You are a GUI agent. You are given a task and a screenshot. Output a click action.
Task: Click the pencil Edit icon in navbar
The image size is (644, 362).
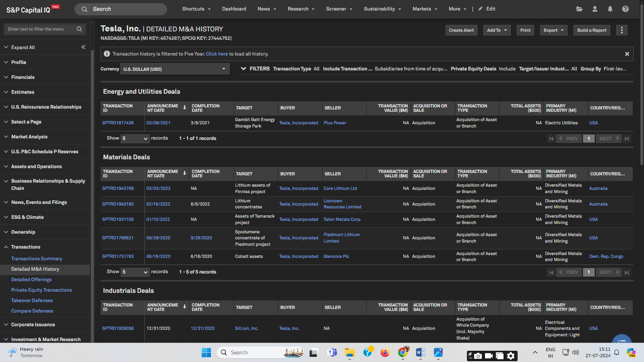[x=481, y=9]
